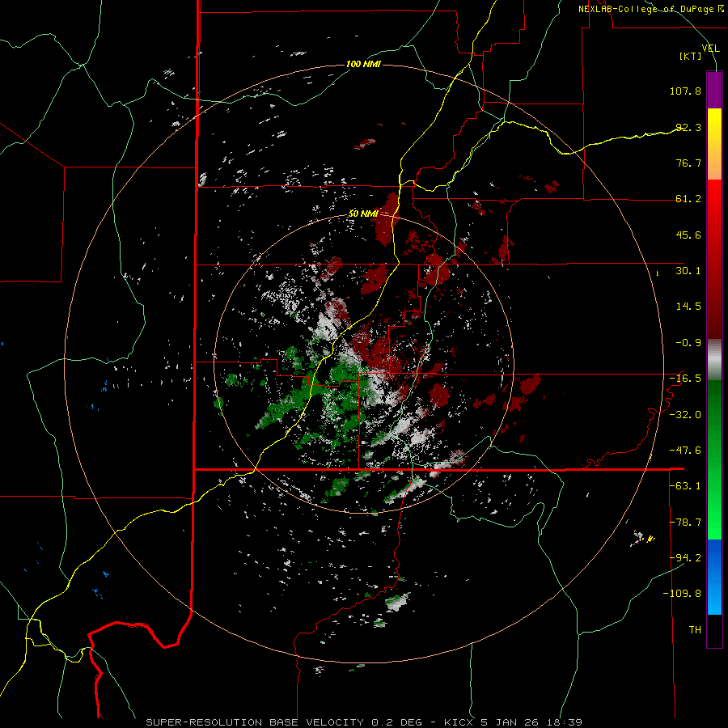Click the TH legend label

tap(695, 630)
